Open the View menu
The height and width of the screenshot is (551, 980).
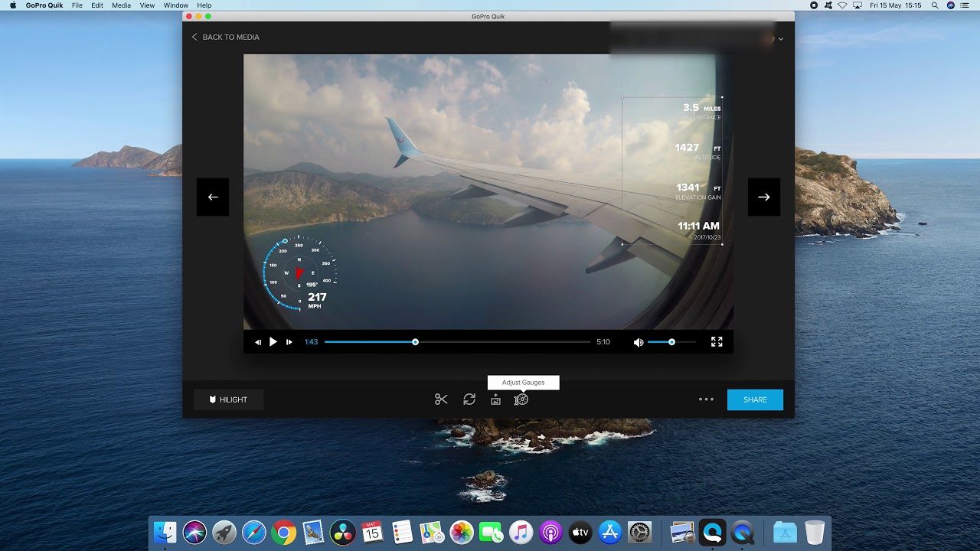(147, 5)
